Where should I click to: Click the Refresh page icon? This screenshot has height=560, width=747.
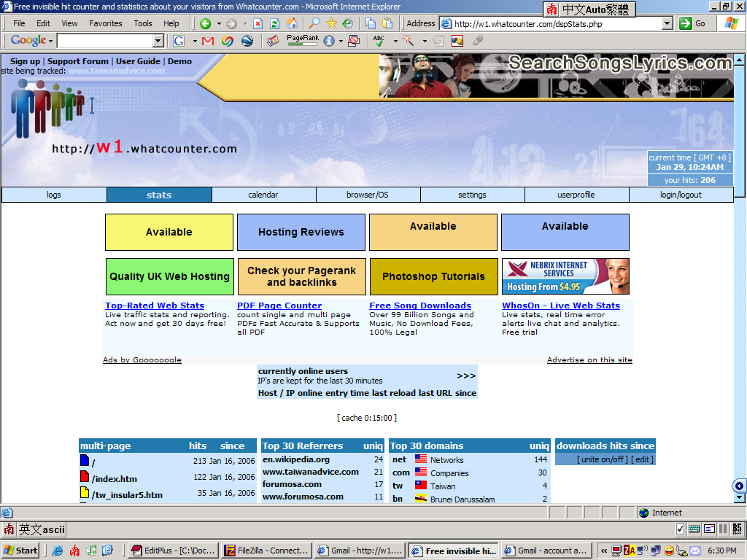point(274,23)
